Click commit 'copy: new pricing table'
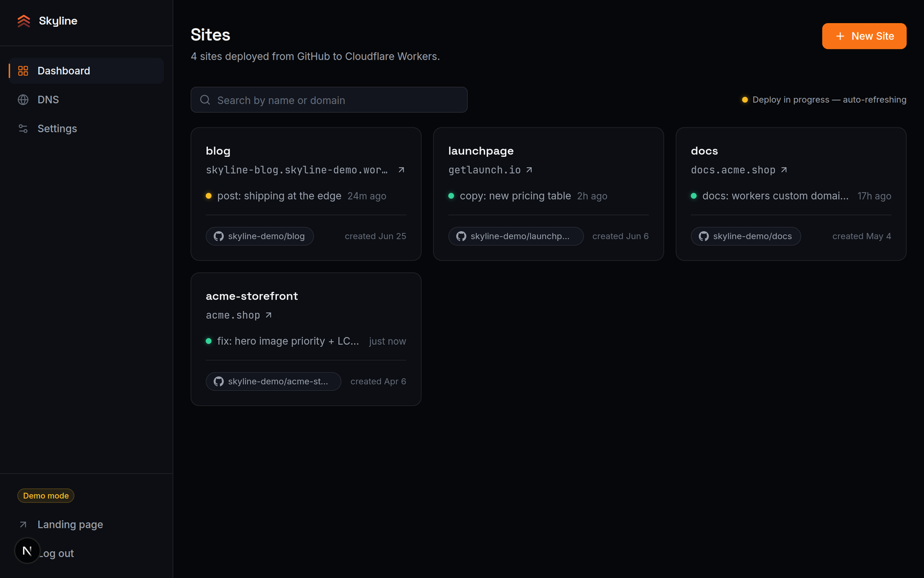 [x=515, y=196]
